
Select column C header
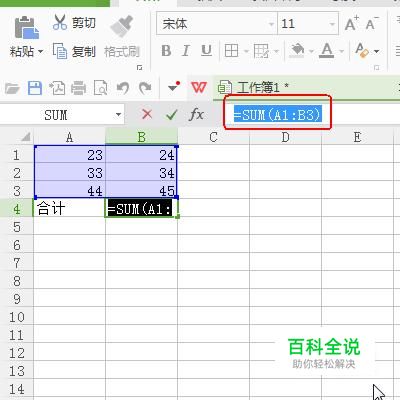[213, 137]
